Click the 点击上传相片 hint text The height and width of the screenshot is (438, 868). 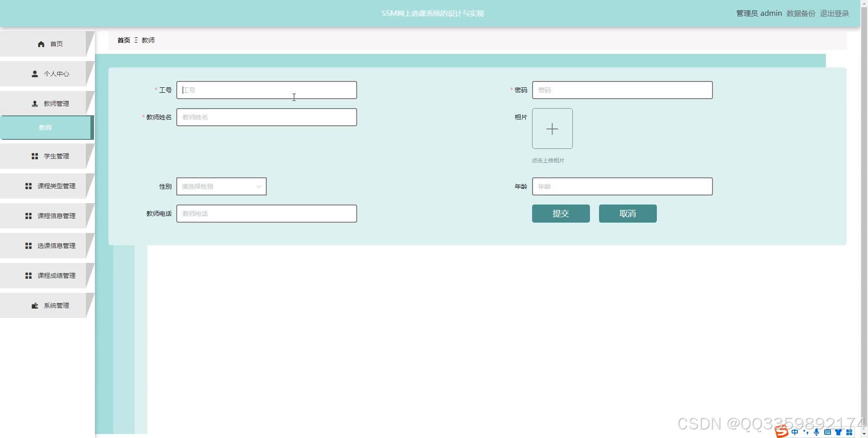point(548,161)
